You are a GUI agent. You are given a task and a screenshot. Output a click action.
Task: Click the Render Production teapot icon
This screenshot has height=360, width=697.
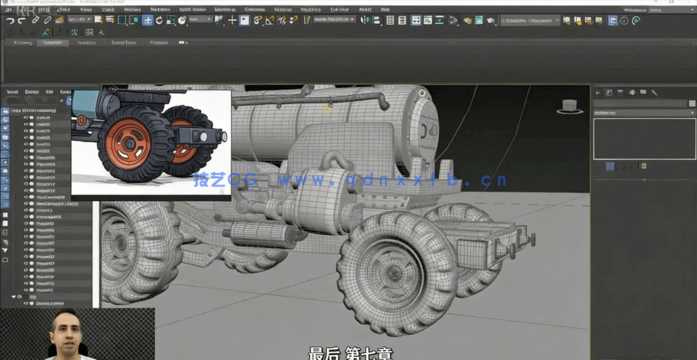(x=491, y=20)
